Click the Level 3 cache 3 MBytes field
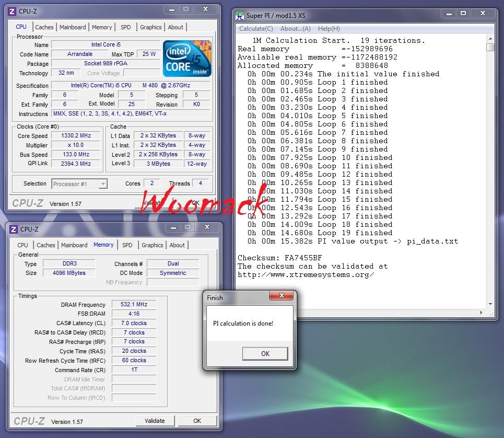Image resolution: width=504 pixels, height=438 pixels. click(158, 164)
